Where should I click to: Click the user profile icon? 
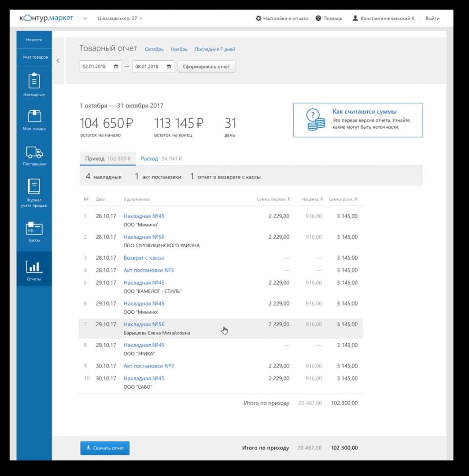[355, 18]
